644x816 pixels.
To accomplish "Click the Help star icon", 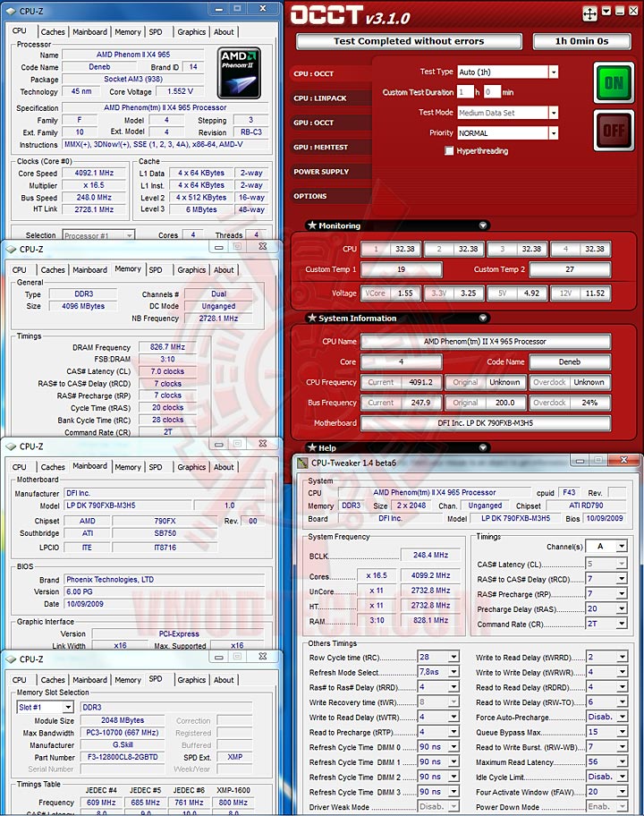I will click(x=312, y=447).
